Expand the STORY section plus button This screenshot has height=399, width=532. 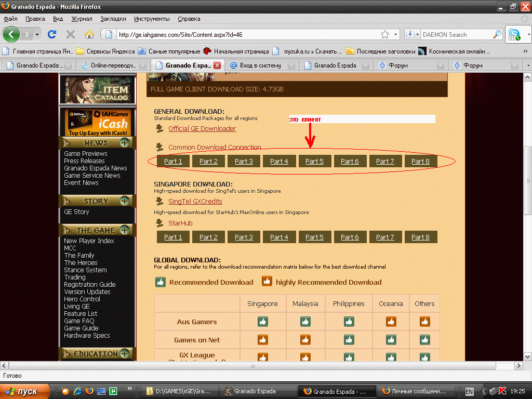[125, 201]
